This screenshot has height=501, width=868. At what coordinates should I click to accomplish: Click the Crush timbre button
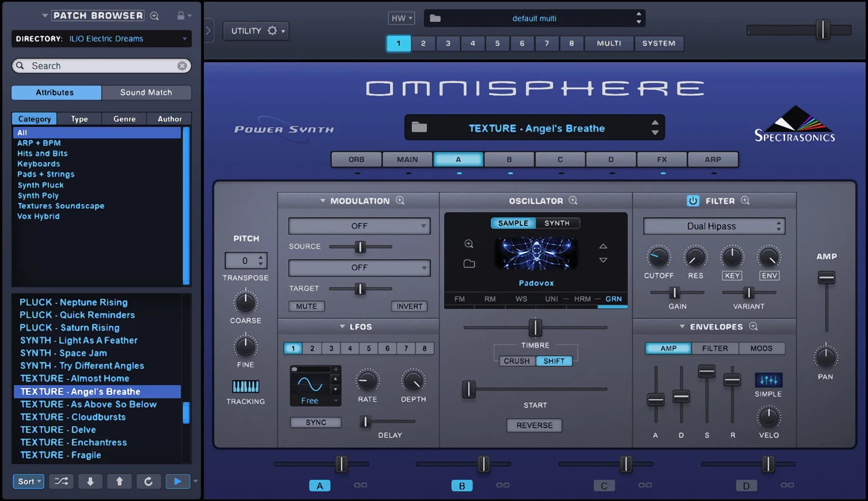pos(516,361)
